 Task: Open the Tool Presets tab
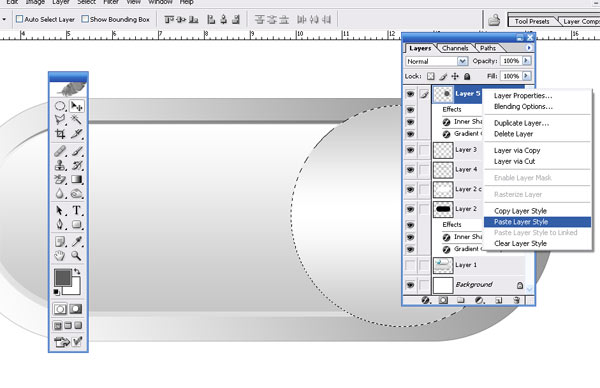(532, 21)
